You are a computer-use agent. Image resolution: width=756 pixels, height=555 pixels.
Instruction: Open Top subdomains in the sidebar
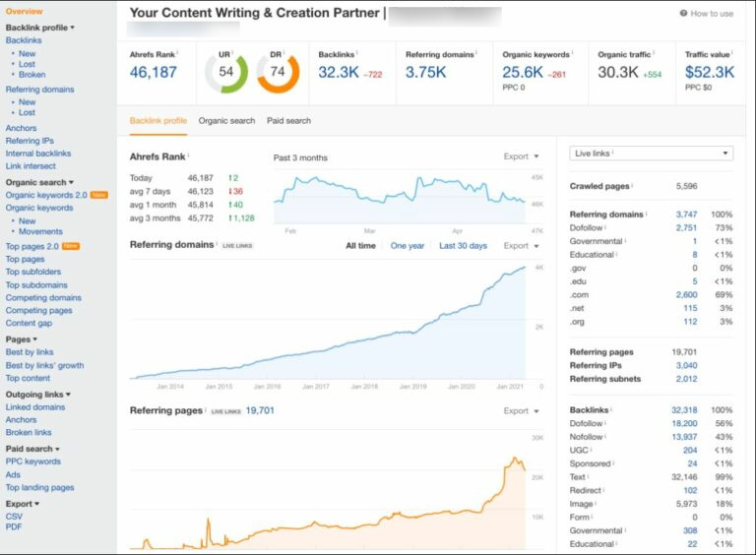[36, 285]
